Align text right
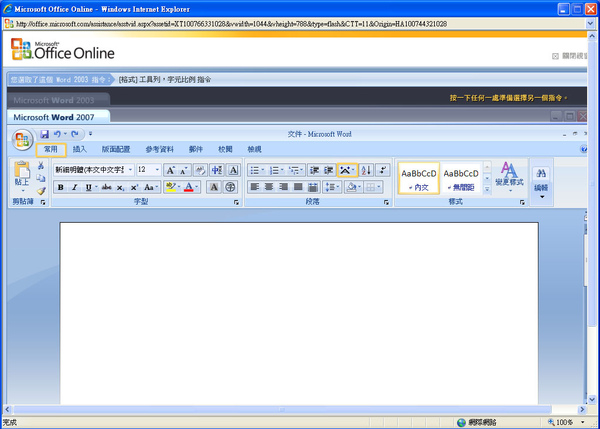Screen dimensions: 600x429 [x=284, y=187]
